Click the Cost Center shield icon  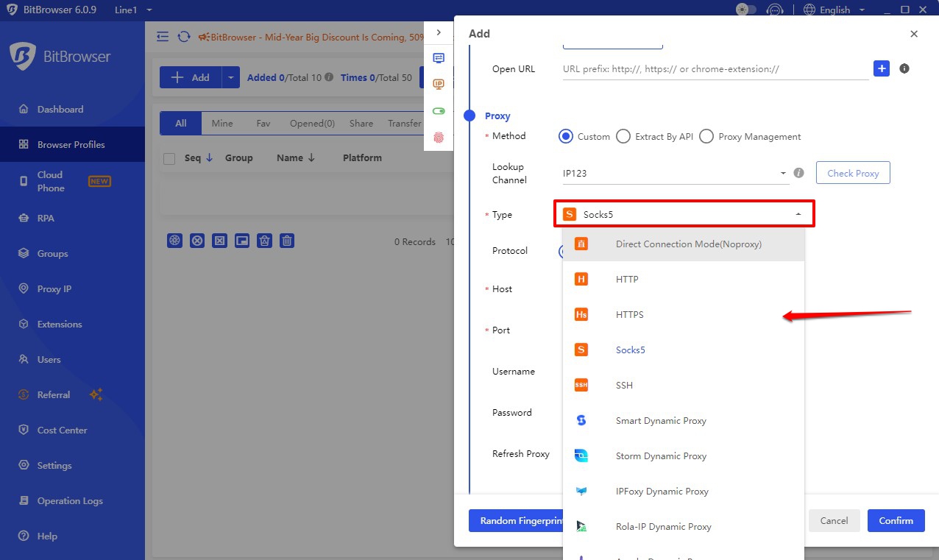24,430
